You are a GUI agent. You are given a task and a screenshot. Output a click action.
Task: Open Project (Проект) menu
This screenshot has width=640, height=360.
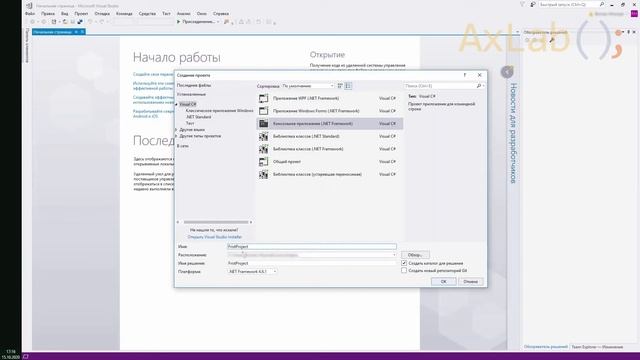click(81, 13)
